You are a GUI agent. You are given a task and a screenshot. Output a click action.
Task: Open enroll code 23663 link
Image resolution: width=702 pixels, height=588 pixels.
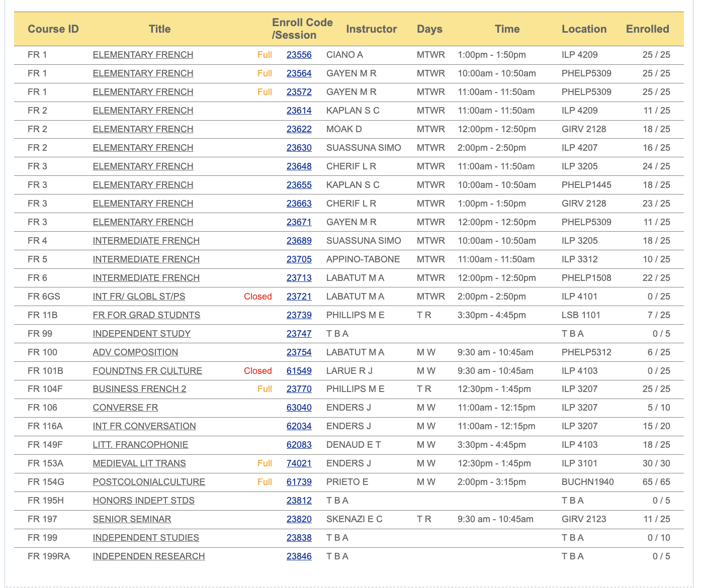click(x=299, y=204)
